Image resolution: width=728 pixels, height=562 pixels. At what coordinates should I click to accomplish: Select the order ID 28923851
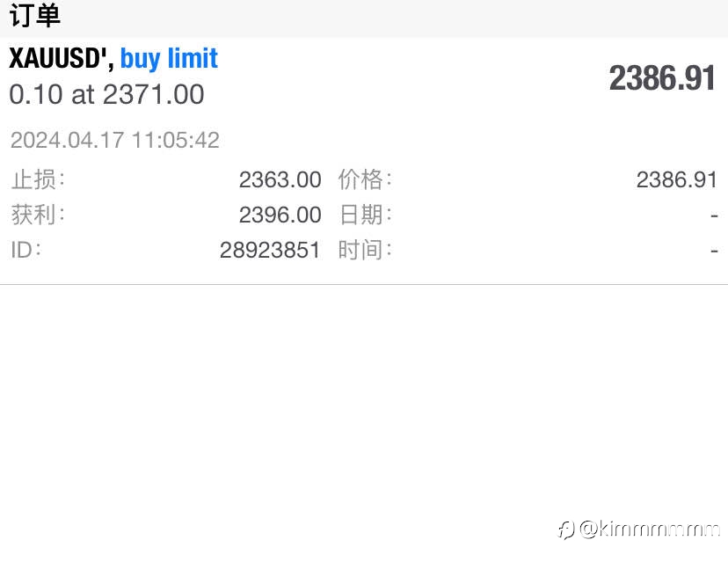point(270,251)
